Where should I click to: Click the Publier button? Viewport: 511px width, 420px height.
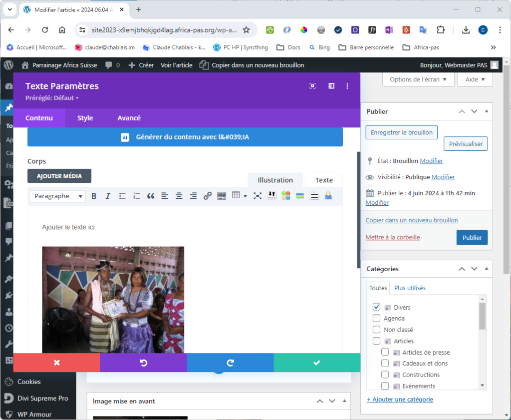[x=472, y=238]
